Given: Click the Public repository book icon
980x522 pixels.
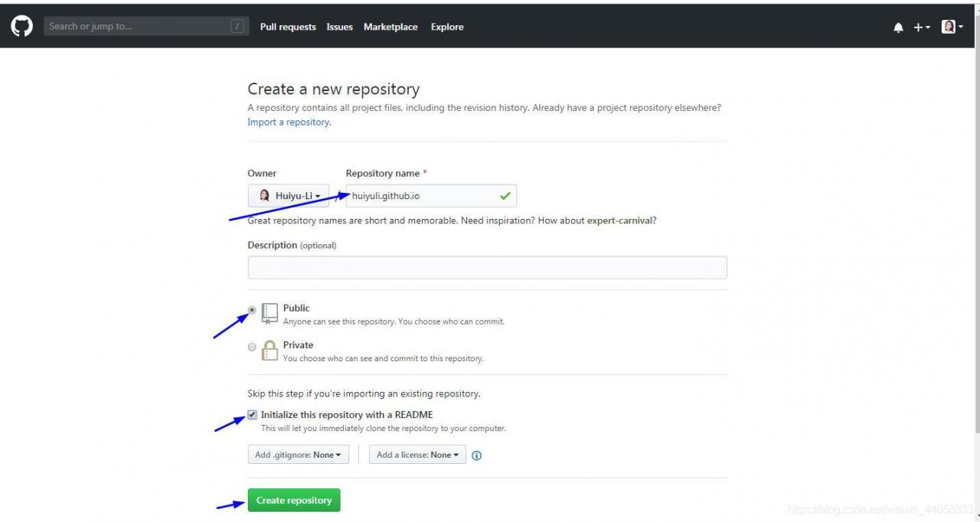Looking at the screenshot, I should click(269, 313).
